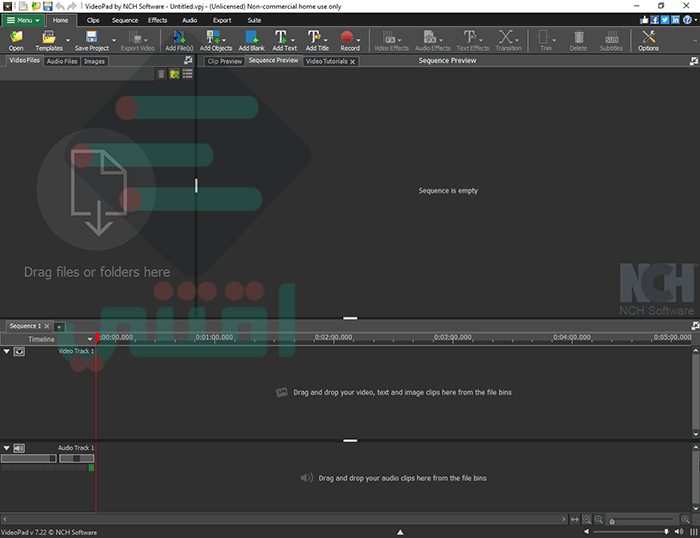
Task: Open the Add Objects dropdown arrow
Action: click(224, 40)
